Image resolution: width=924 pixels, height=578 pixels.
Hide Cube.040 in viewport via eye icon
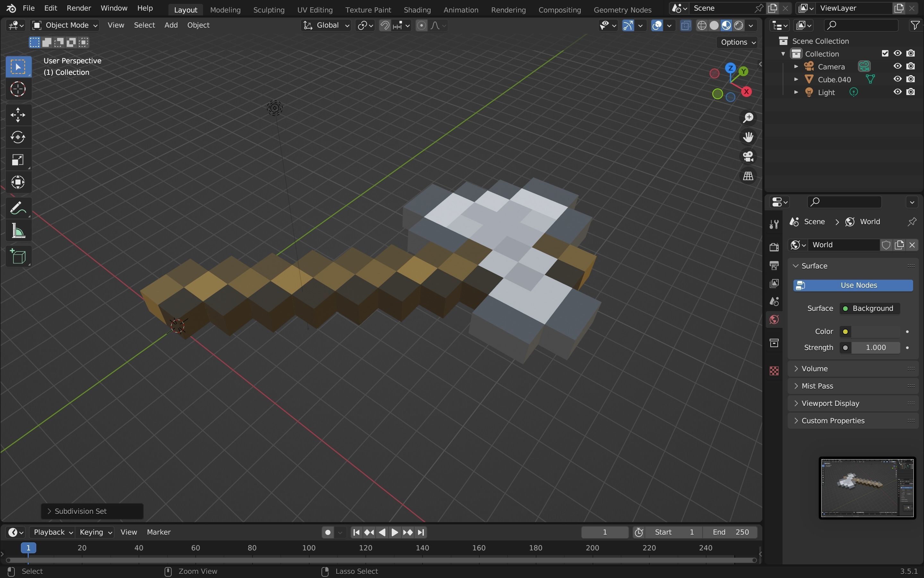point(897,79)
